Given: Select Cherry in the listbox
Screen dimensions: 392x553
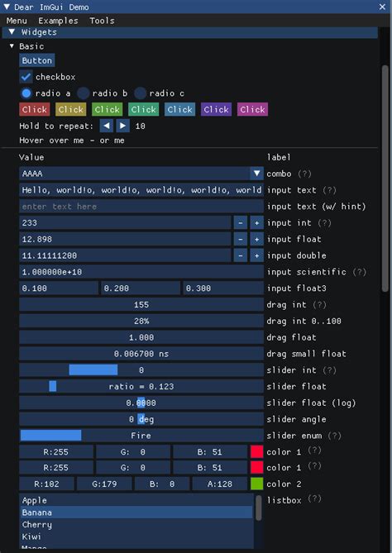Looking at the screenshot, I should (x=137, y=525).
